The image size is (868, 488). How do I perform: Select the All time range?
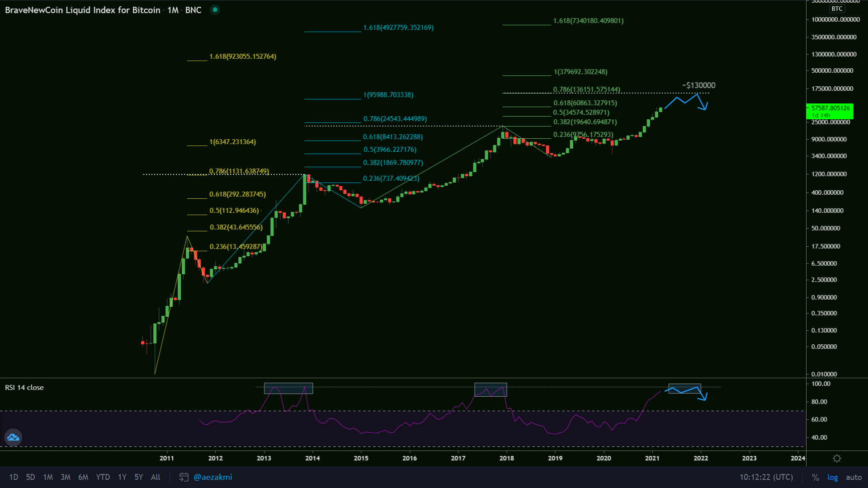pyautogui.click(x=156, y=477)
